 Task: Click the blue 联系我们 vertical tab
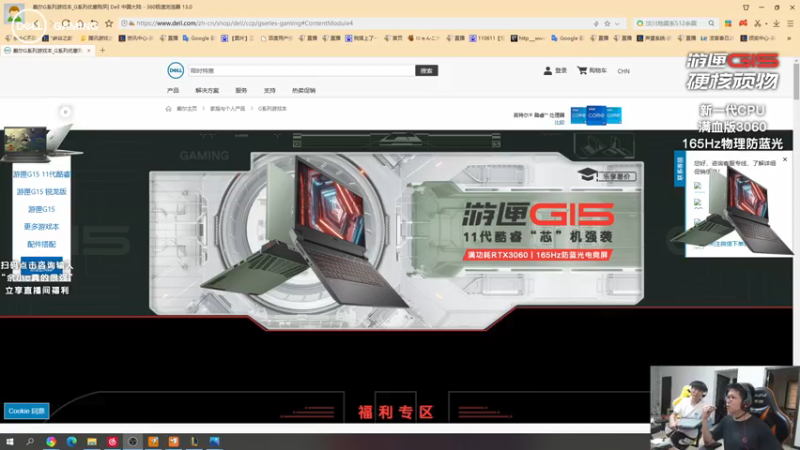(680, 168)
